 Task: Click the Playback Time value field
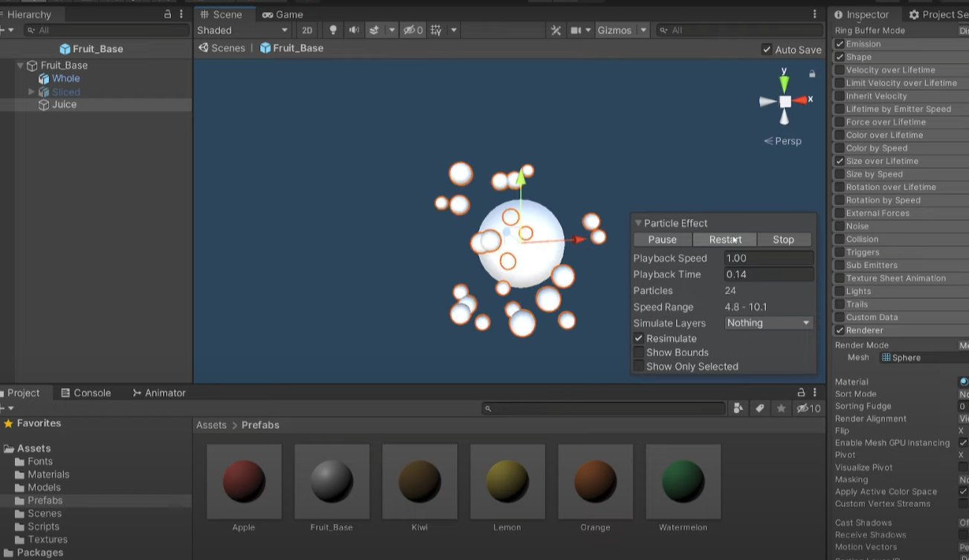pyautogui.click(x=768, y=274)
